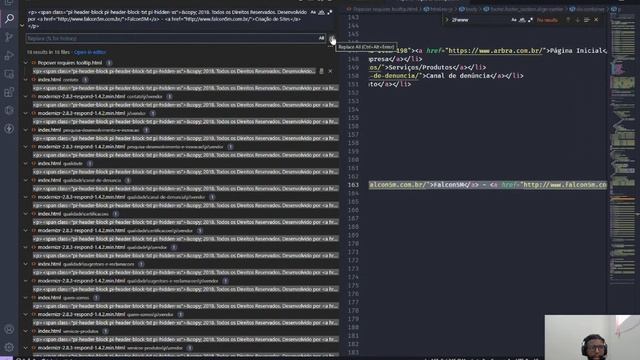The image size is (640, 360).
Task: Dismiss the match under Popover requires tooltip.html
Action: pos(330,71)
